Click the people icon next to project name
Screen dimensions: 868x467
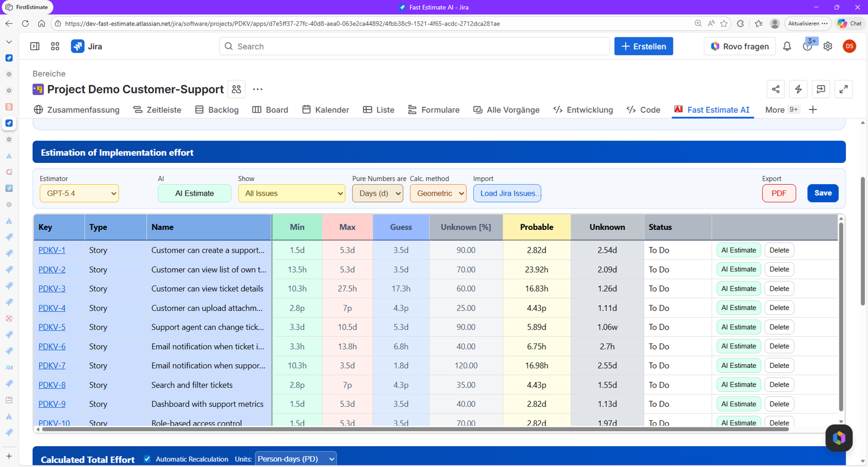point(236,89)
